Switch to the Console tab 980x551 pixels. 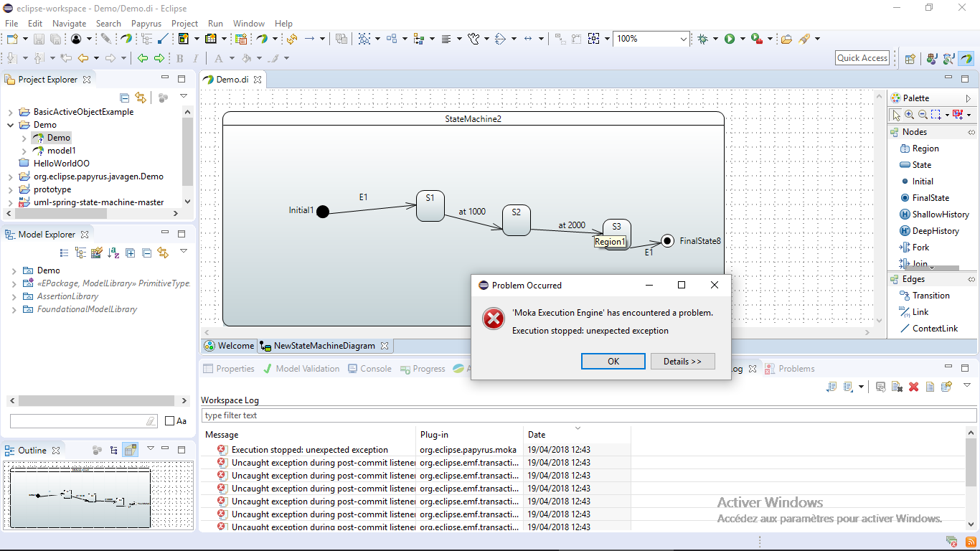[369, 369]
